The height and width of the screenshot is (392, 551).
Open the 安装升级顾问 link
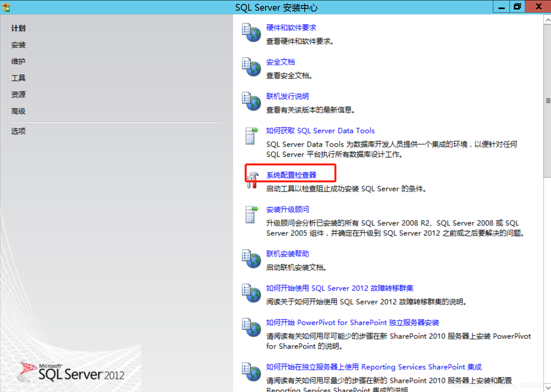point(287,209)
